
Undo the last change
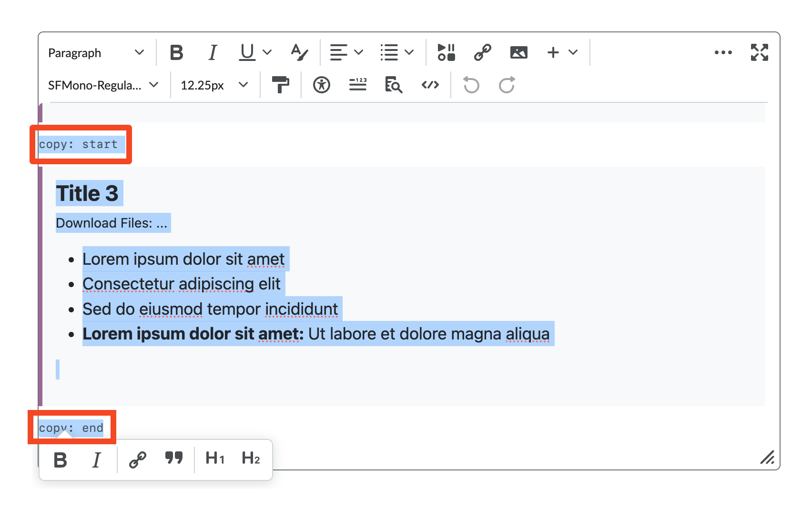pyautogui.click(x=470, y=85)
